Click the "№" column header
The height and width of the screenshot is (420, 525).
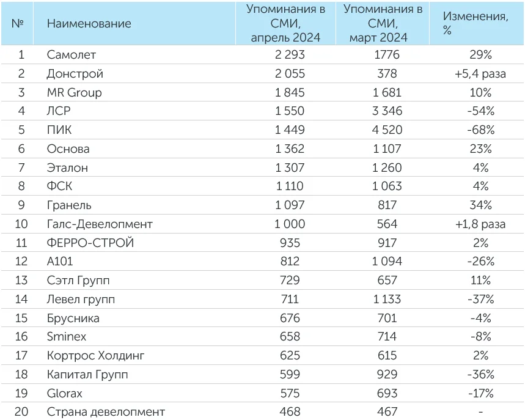(x=18, y=24)
